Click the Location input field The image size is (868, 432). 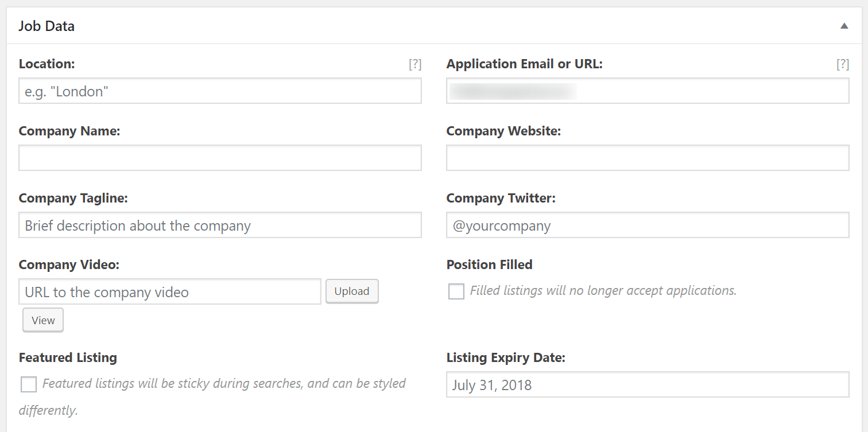(x=220, y=91)
